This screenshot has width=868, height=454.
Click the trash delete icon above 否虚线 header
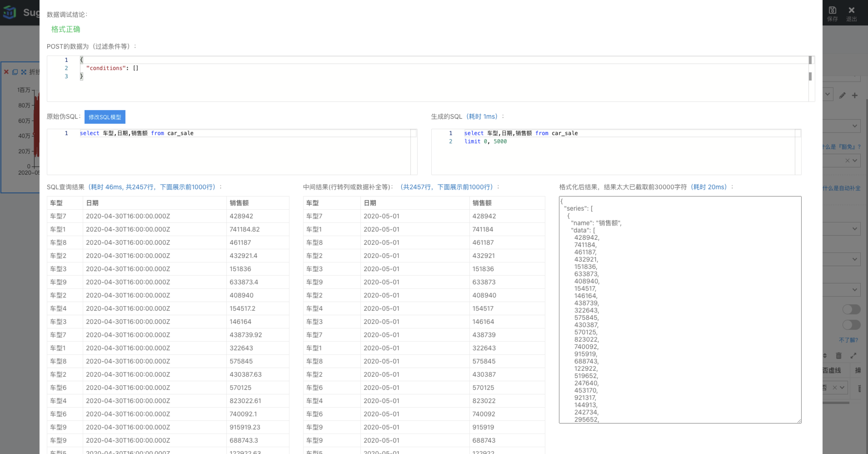point(839,356)
